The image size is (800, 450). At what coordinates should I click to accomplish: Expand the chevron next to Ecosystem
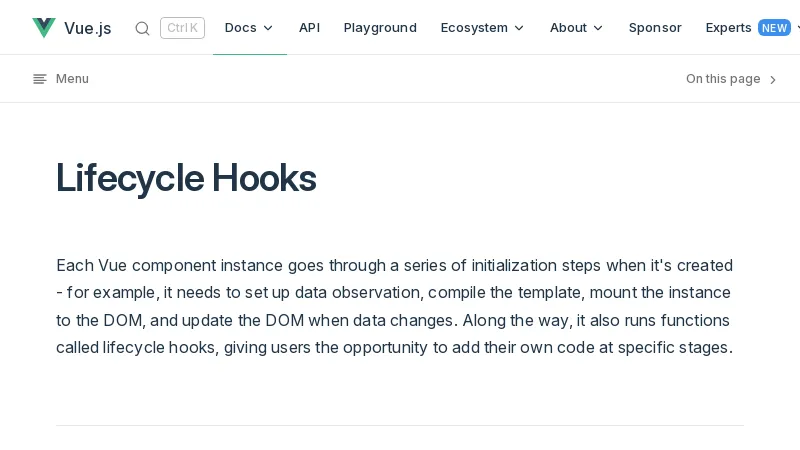click(x=519, y=28)
